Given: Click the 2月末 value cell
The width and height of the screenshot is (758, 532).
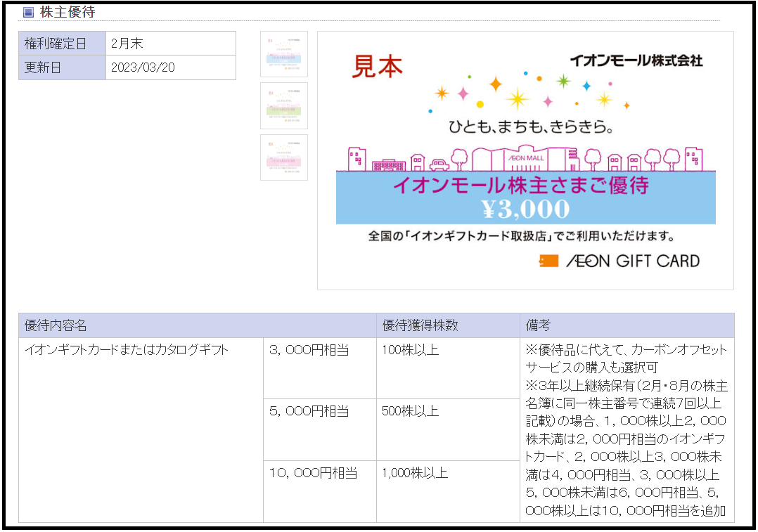Looking at the screenshot, I should [x=171, y=44].
